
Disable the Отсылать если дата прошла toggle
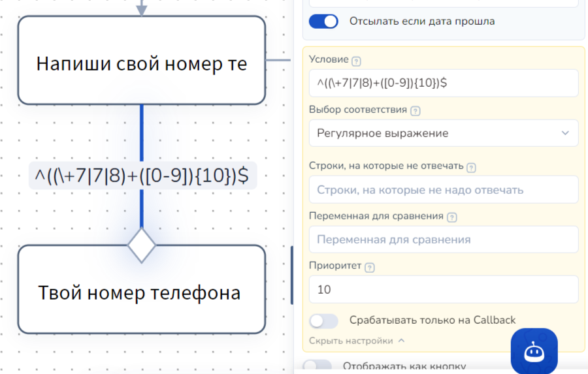323,22
